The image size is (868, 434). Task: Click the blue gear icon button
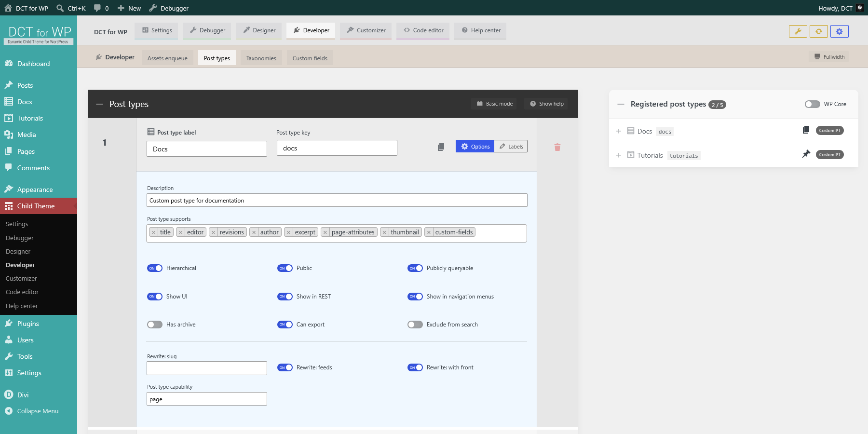click(840, 31)
